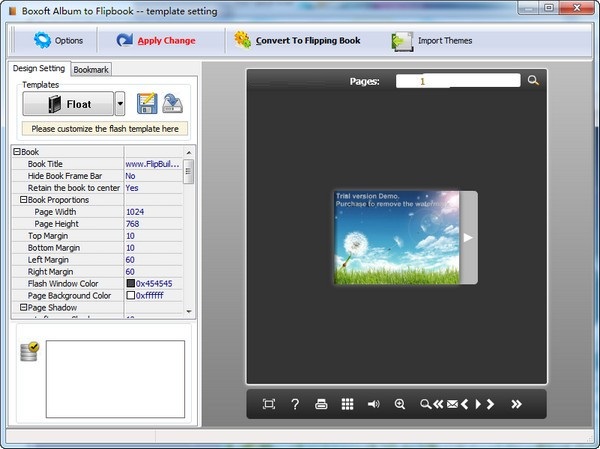Switch to the Bookmark tab
The image size is (600, 449).
click(x=91, y=69)
